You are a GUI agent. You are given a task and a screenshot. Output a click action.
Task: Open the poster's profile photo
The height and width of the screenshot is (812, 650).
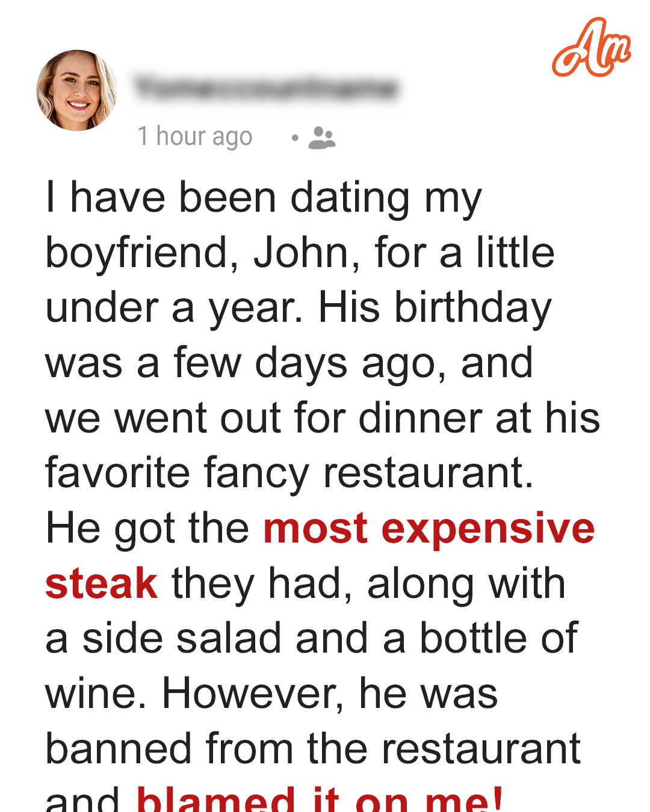coord(77,90)
